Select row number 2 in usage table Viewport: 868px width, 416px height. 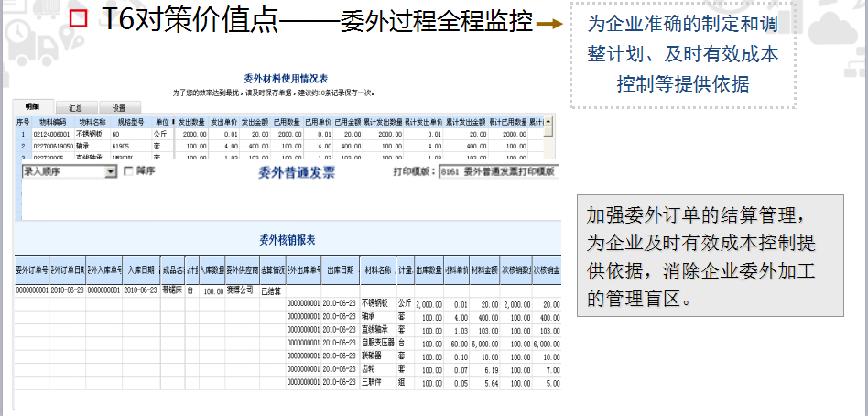(x=23, y=147)
